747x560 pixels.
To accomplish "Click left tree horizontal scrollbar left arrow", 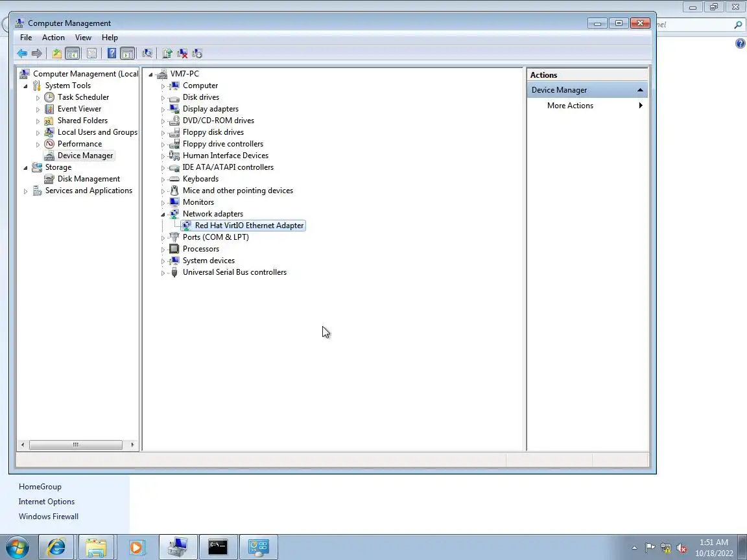I will point(23,445).
